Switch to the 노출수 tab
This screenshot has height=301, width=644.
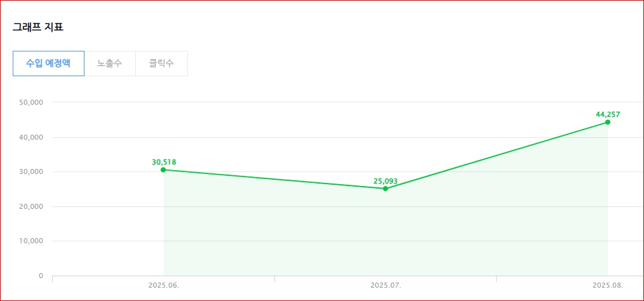(110, 64)
